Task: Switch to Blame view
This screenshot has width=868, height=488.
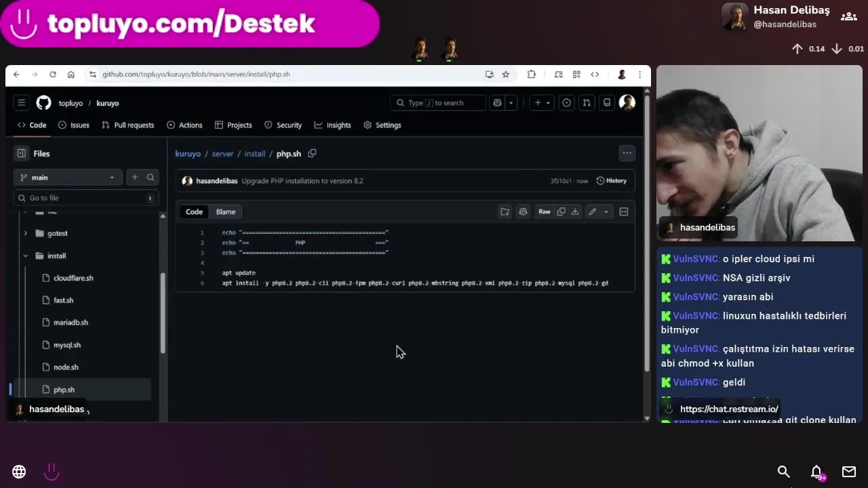Action: [x=226, y=212]
